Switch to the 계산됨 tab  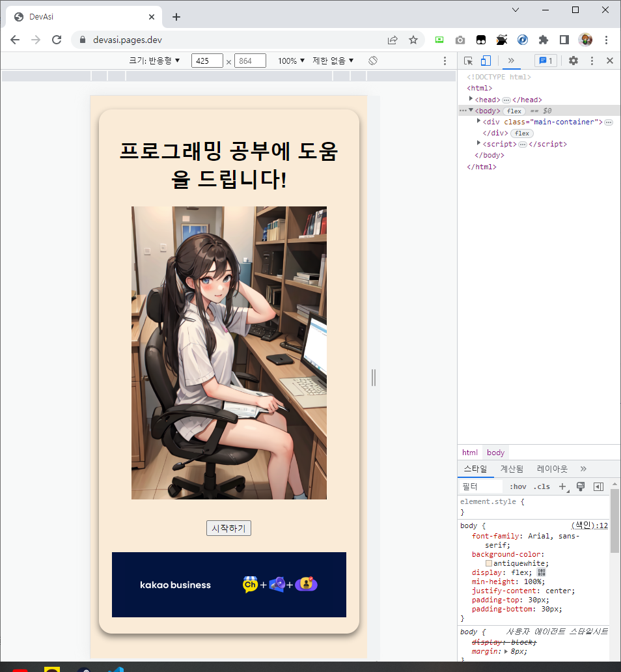point(512,469)
